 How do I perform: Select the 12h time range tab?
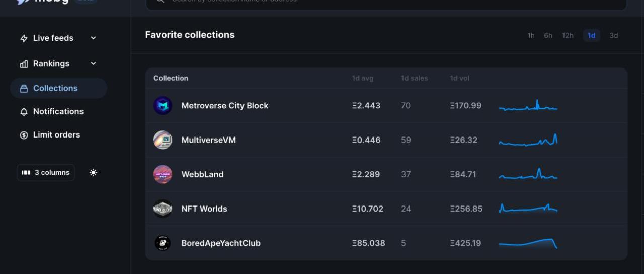point(568,35)
